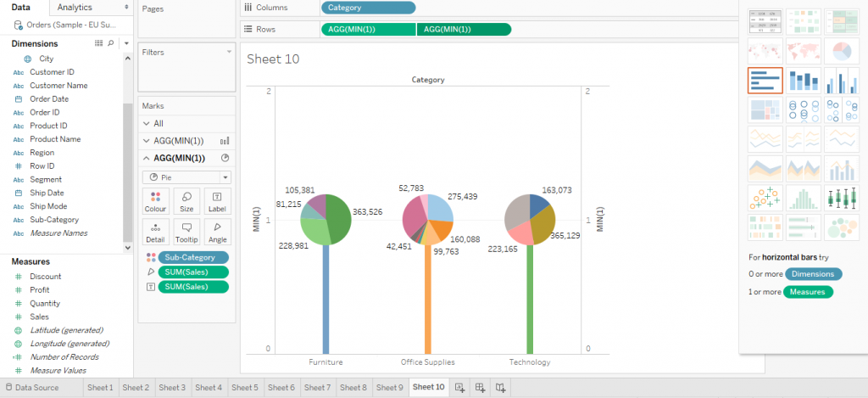Collapse the pie AGG(MIN(1)) marks section

[x=146, y=158]
